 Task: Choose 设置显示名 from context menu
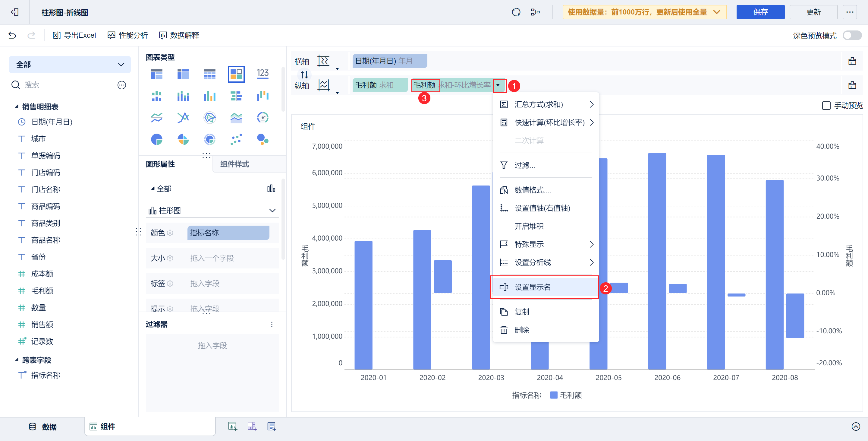pos(532,287)
